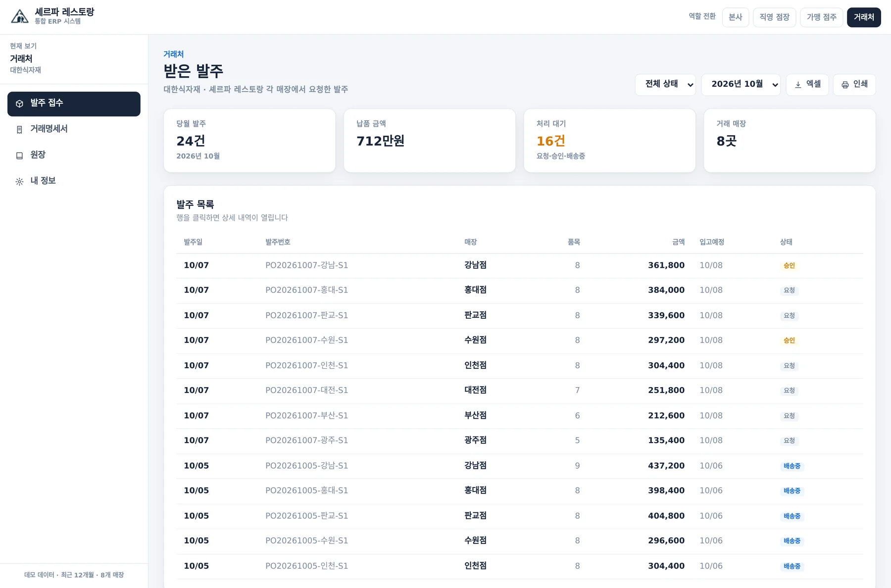Open the 원장 sidebar menu

point(74,155)
